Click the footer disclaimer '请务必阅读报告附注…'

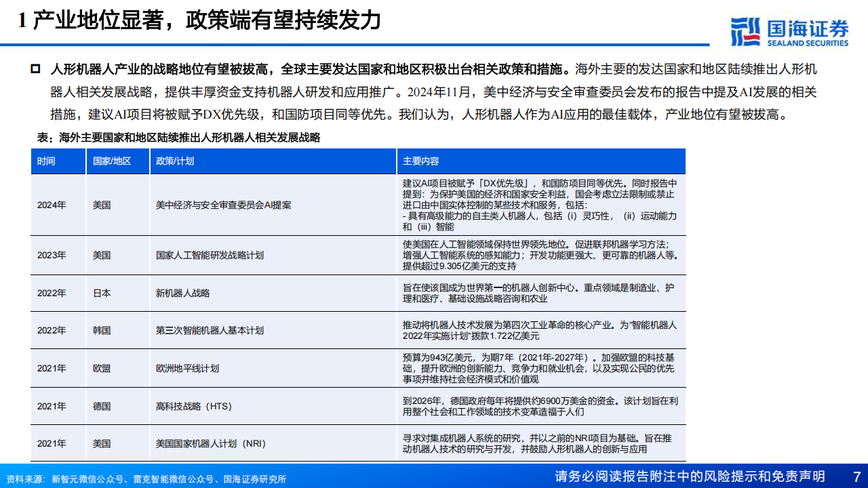[690, 476]
